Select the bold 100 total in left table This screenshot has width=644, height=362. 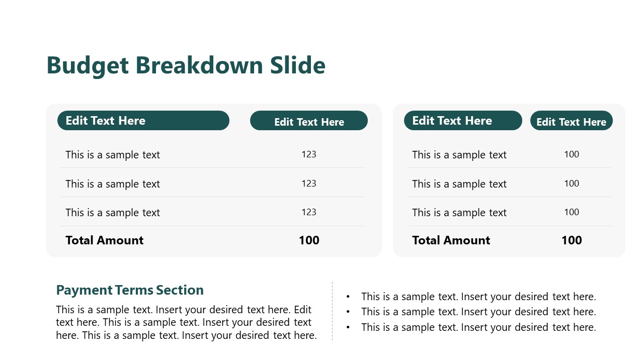tap(309, 240)
